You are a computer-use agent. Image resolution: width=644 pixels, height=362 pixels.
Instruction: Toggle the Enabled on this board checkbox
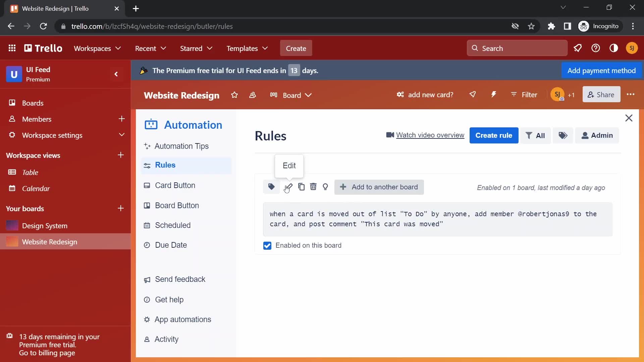(x=268, y=245)
